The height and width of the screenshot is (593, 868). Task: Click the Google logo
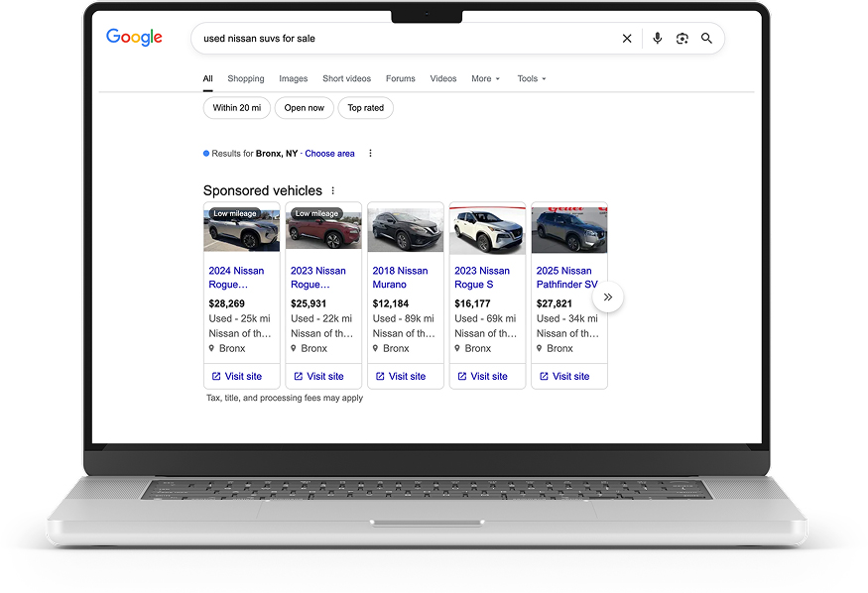pyautogui.click(x=134, y=38)
